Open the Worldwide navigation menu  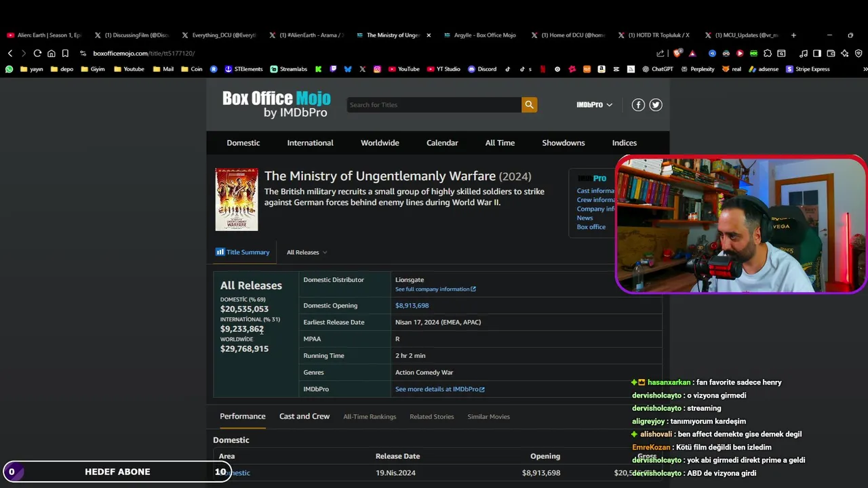(x=380, y=142)
